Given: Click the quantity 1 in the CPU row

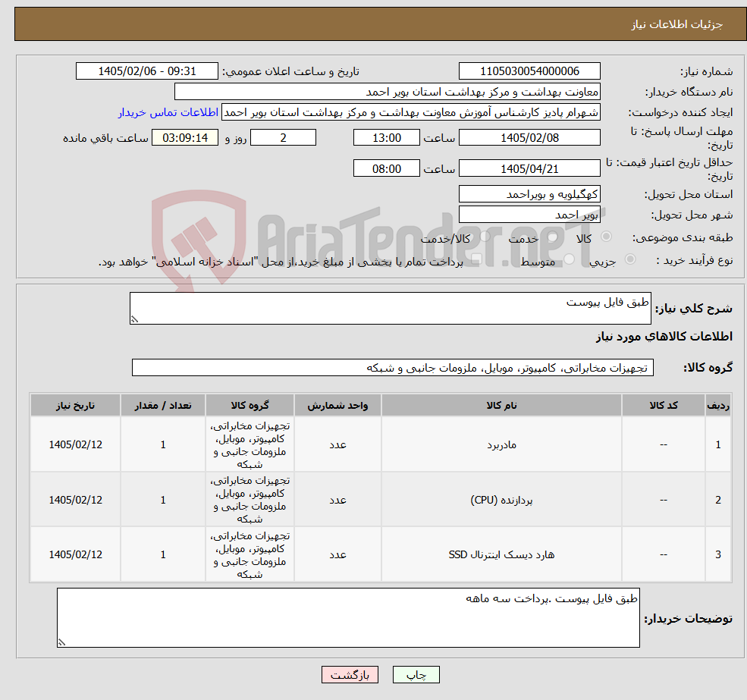Looking at the screenshot, I should pyautogui.click(x=163, y=500).
